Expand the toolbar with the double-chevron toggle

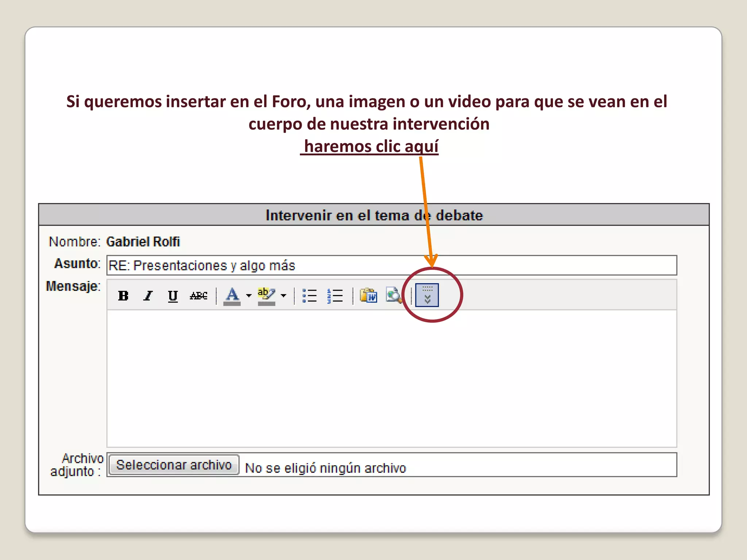(427, 295)
